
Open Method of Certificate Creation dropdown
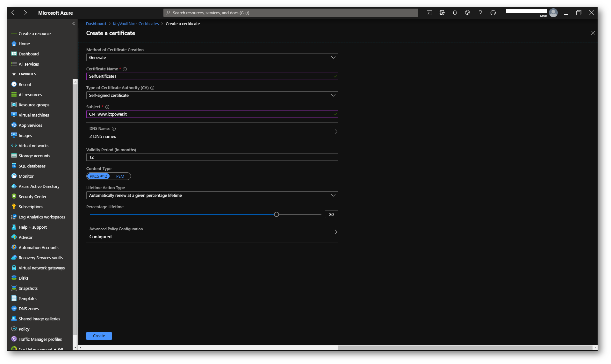pos(212,57)
